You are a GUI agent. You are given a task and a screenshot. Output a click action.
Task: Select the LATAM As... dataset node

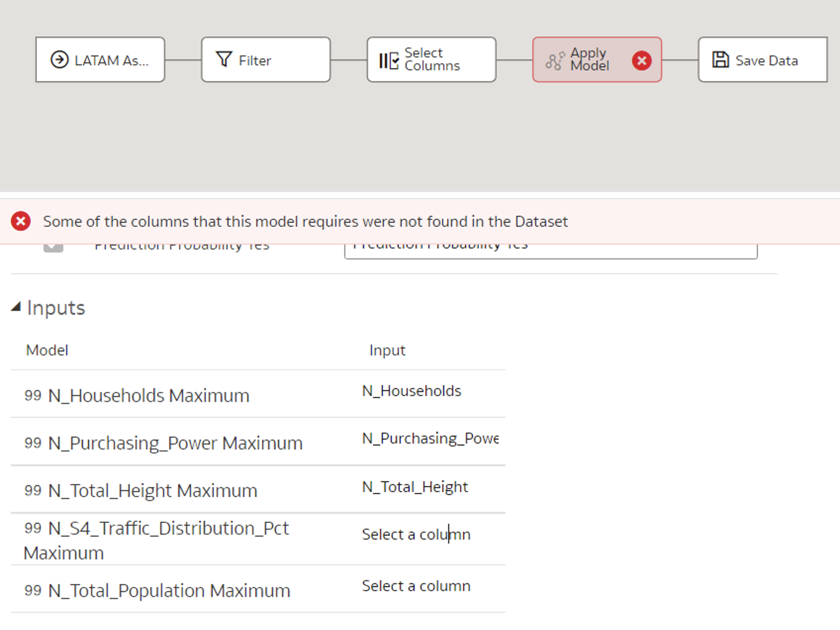[100, 60]
